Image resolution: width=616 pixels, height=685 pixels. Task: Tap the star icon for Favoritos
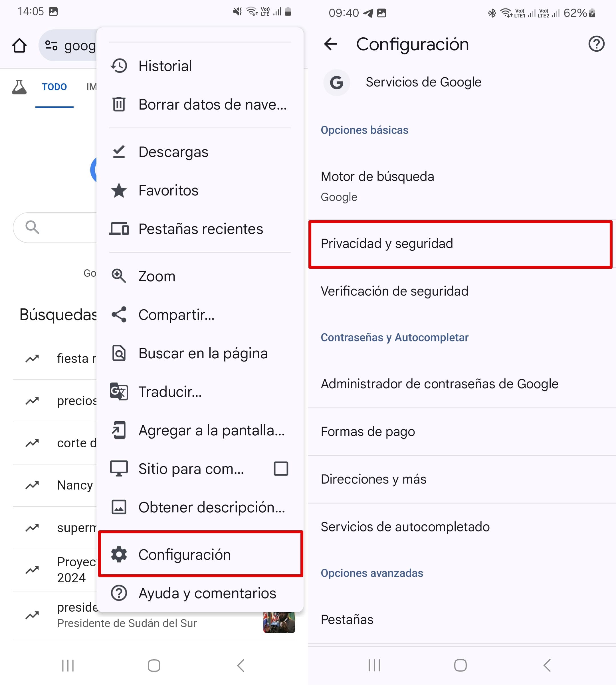[x=119, y=190]
